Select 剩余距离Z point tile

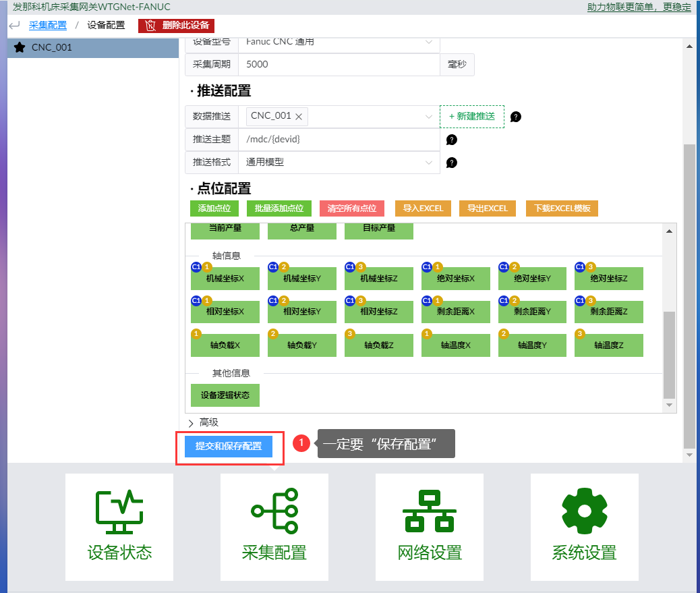[609, 312]
